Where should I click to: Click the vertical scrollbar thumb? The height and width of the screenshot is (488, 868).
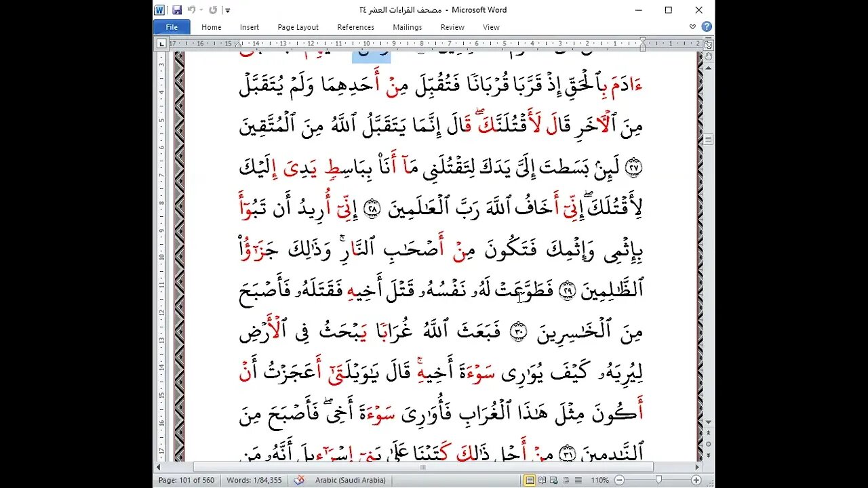(708, 139)
